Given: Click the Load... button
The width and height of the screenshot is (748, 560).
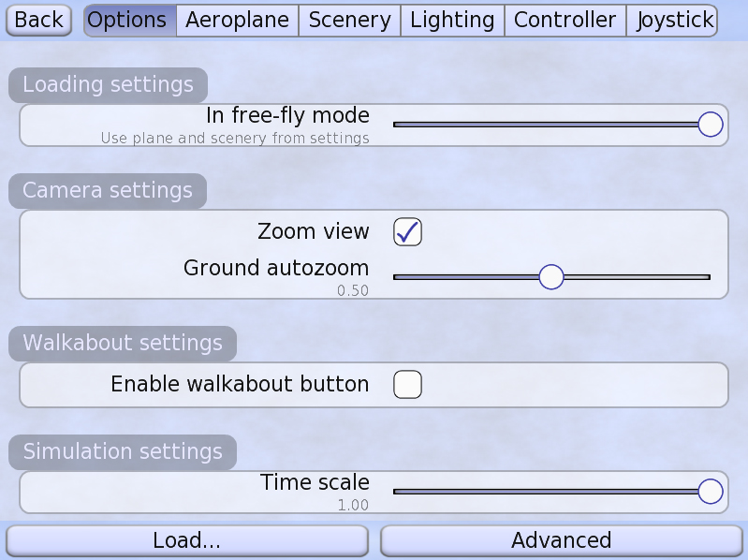Looking at the screenshot, I should pyautogui.click(x=186, y=540).
